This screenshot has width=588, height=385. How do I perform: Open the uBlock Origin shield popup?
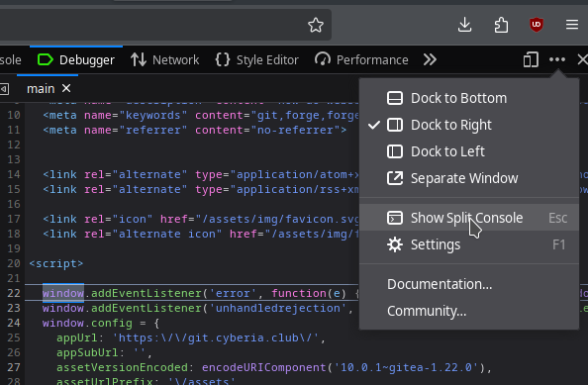pos(537,25)
